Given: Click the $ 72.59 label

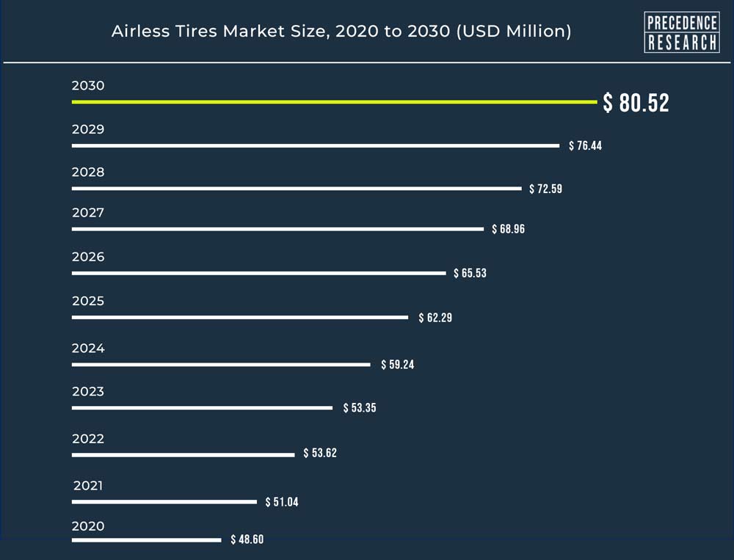Looking at the screenshot, I should [546, 189].
